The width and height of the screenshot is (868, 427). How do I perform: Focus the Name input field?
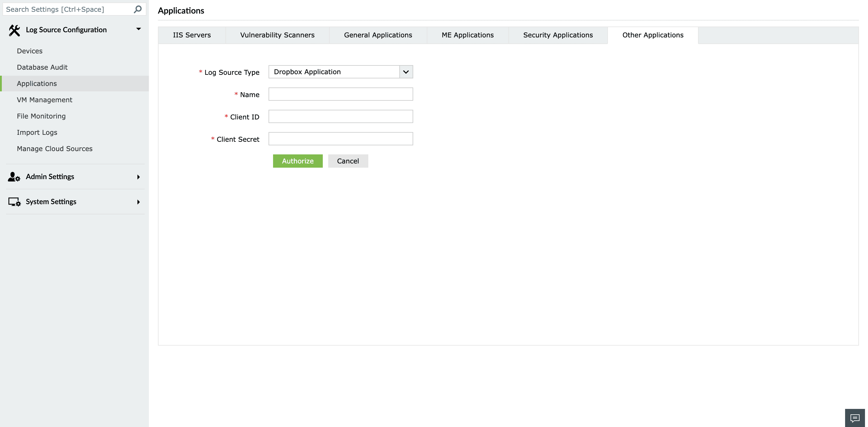click(x=340, y=94)
